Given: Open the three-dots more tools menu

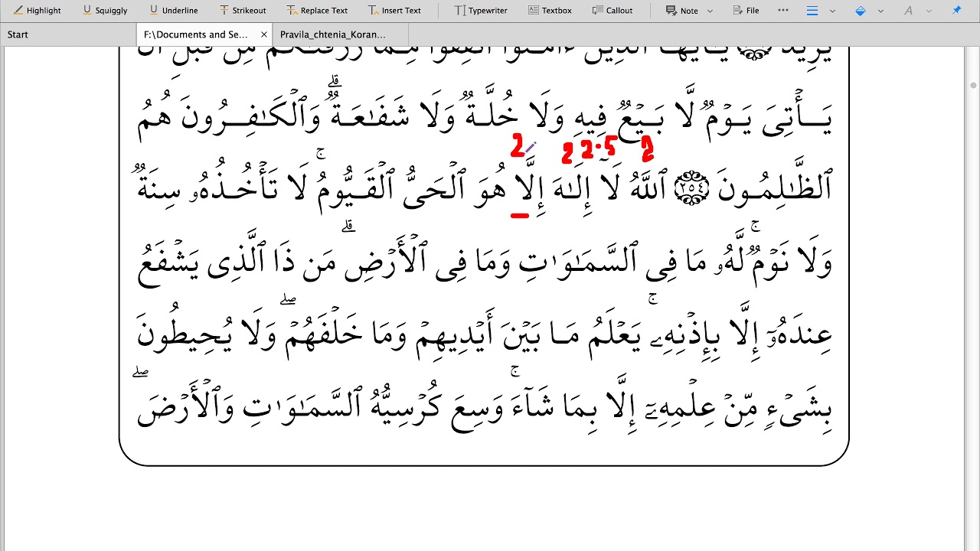Looking at the screenshot, I should click(x=782, y=11).
